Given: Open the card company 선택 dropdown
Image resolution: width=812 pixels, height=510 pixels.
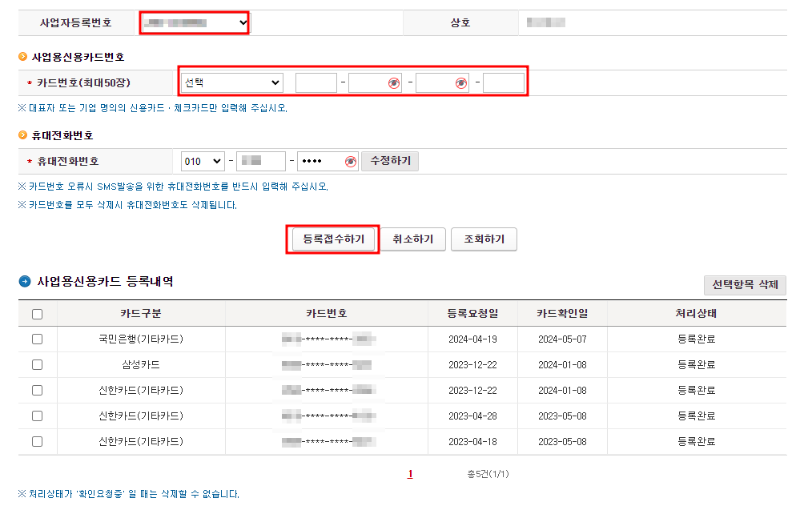Looking at the screenshot, I should pos(231,82).
